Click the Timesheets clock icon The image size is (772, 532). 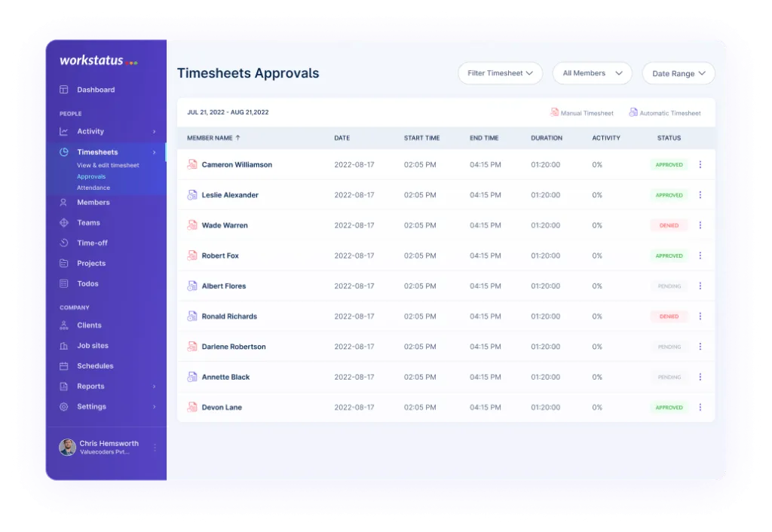[63, 151]
